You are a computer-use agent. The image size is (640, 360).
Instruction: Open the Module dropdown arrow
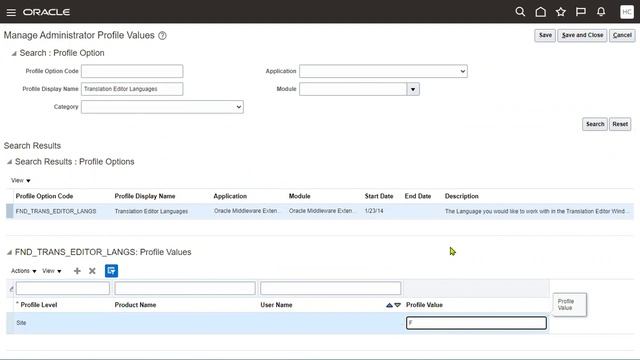point(413,89)
